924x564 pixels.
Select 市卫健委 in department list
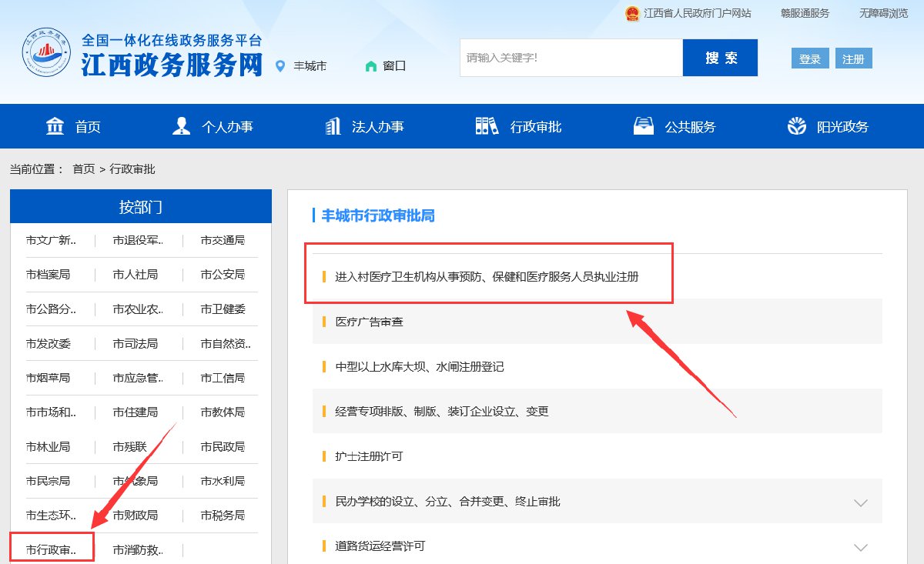tap(223, 309)
